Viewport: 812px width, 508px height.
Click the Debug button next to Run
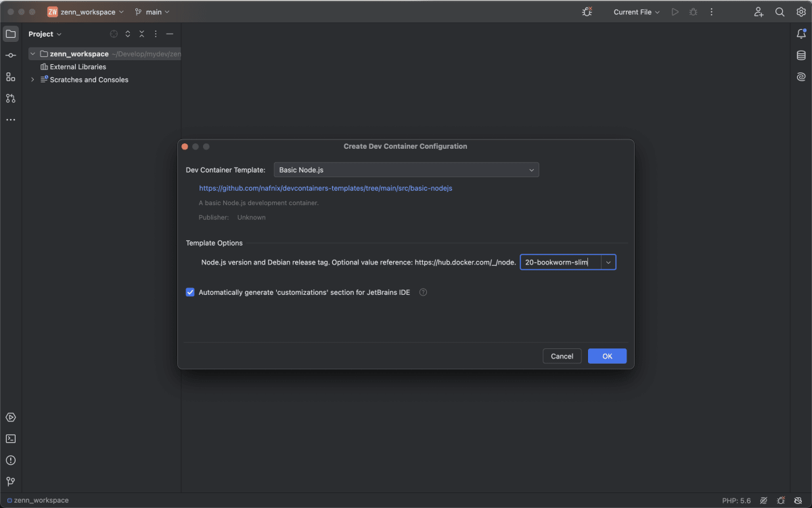[x=693, y=12]
